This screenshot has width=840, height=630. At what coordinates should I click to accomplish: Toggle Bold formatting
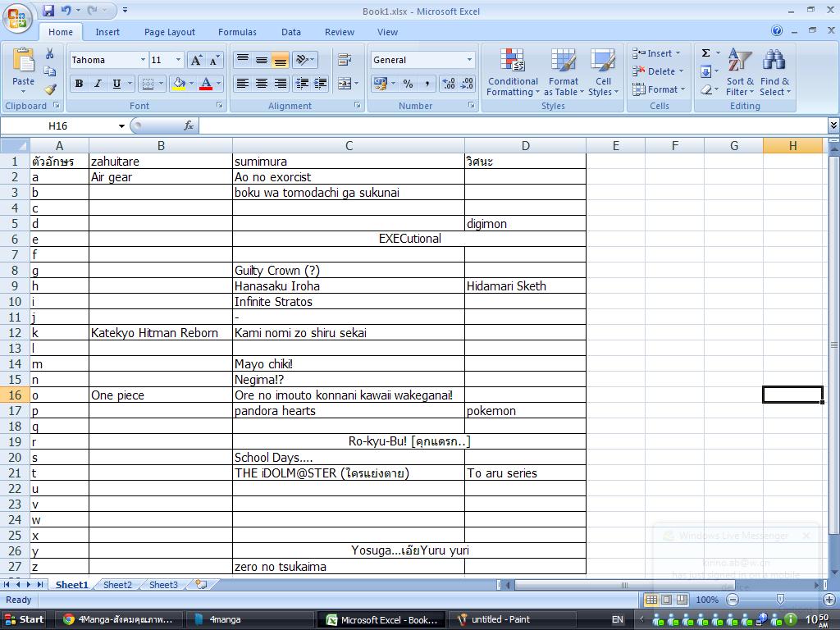point(80,84)
